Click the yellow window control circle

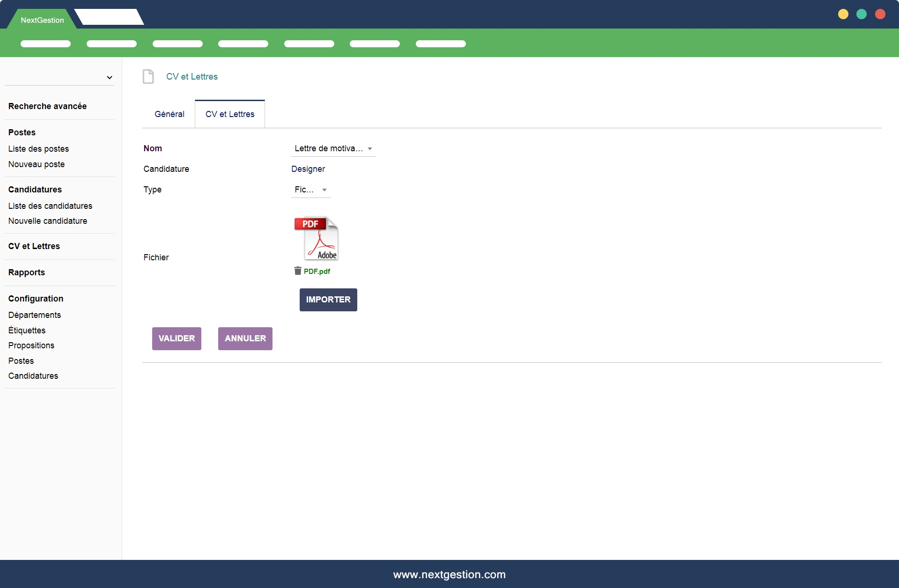pos(843,14)
